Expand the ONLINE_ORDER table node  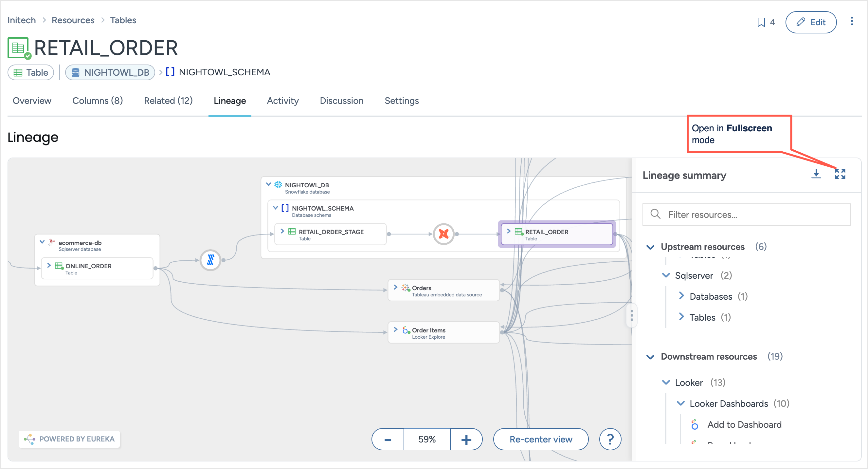(49, 265)
